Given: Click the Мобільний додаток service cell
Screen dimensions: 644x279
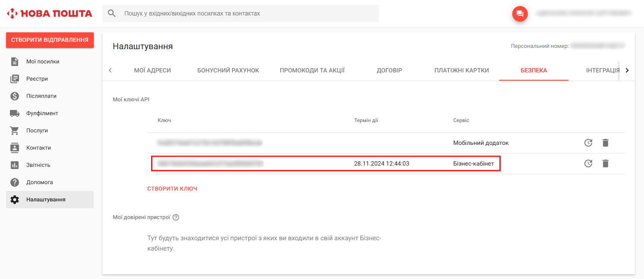Looking at the screenshot, I should (481, 143).
